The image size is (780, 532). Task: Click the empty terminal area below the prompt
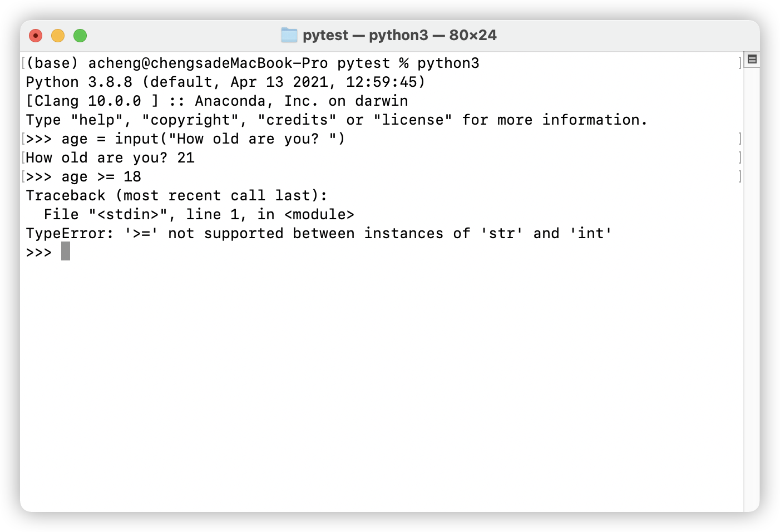tap(382, 384)
